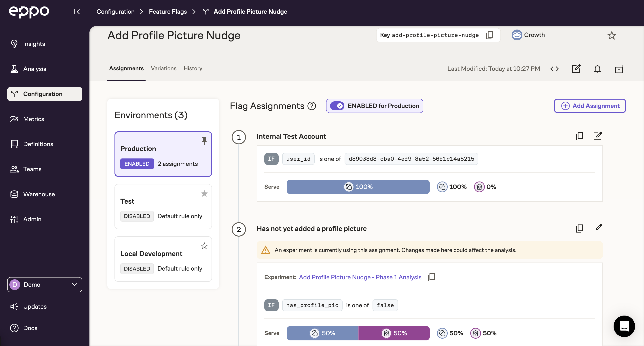
Task: Favorite this flag with the star
Action: click(612, 35)
